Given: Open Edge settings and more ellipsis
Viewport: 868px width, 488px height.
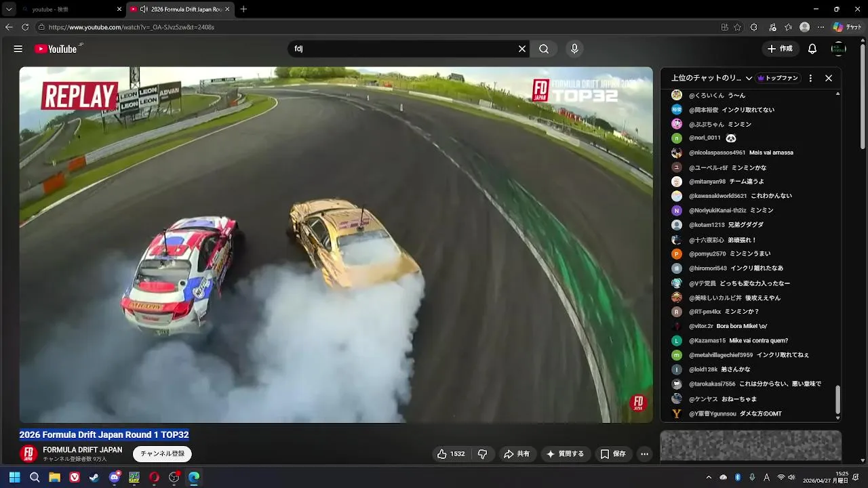Looking at the screenshot, I should pos(821,27).
